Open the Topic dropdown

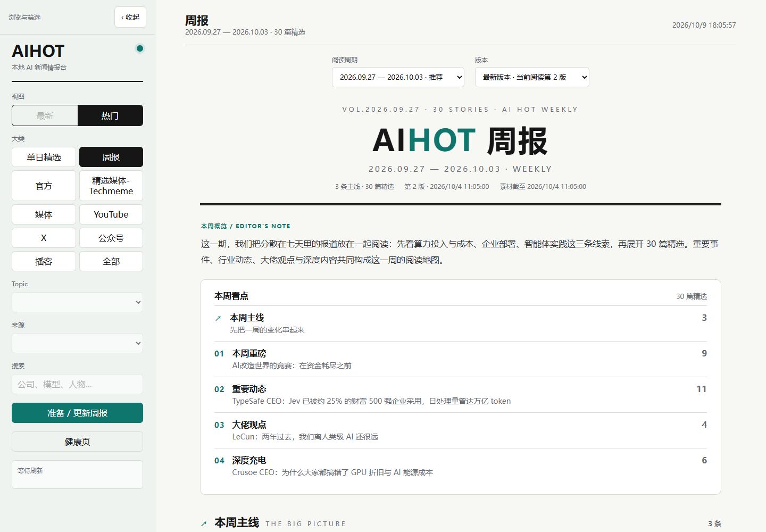click(77, 302)
